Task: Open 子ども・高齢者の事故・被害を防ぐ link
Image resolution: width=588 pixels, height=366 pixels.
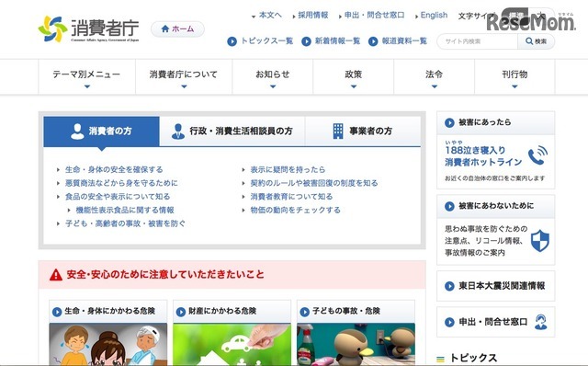Action: pyautogui.click(x=125, y=223)
